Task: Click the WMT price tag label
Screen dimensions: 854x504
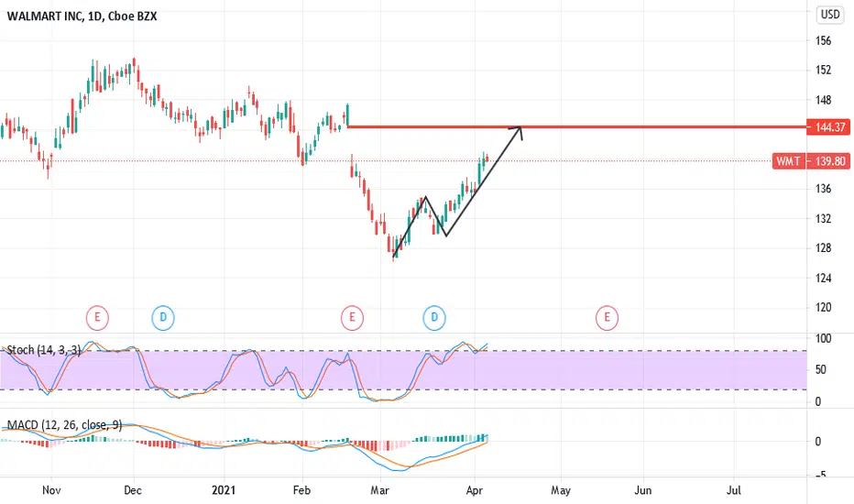Action: pos(788,161)
